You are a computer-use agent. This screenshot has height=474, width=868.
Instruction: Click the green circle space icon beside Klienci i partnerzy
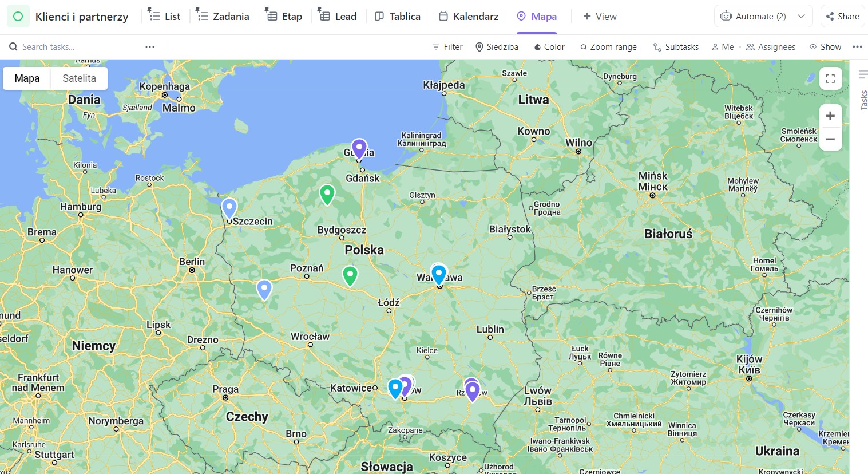[x=18, y=17]
